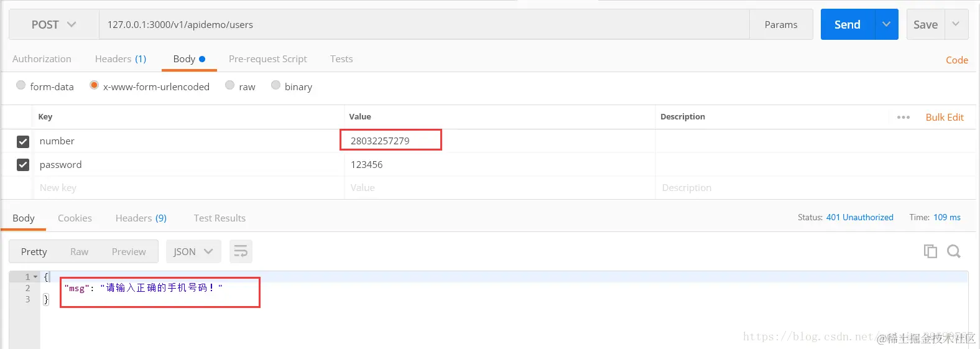Edit the password value 123456

pyautogui.click(x=499, y=164)
